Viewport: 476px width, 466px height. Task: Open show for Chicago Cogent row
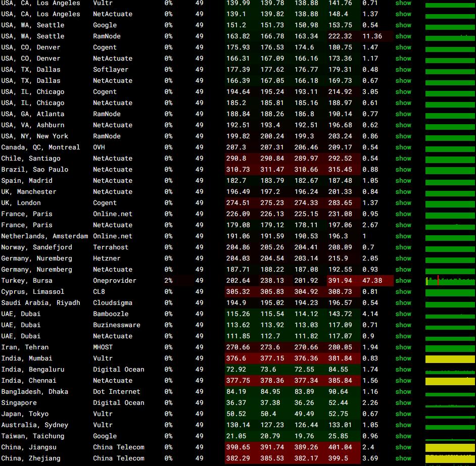tap(403, 91)
